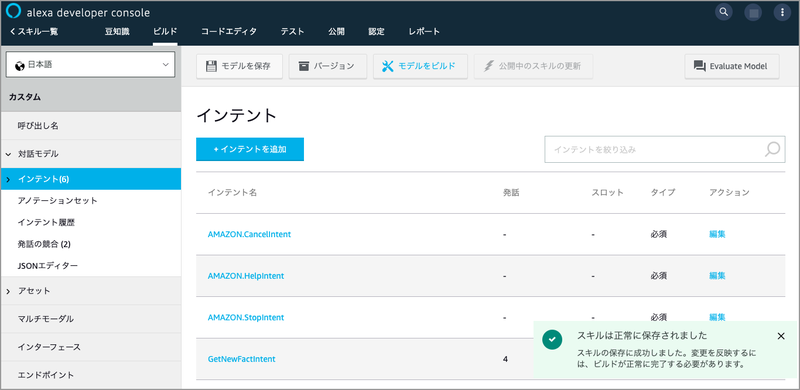Click スキルは正常に保存されました notification title

[x=642, y=336]
